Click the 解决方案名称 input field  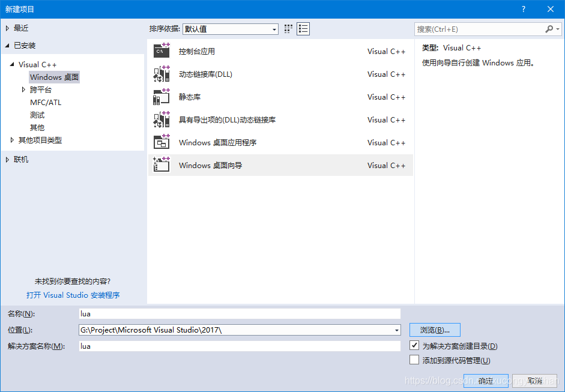pos(240,346)
